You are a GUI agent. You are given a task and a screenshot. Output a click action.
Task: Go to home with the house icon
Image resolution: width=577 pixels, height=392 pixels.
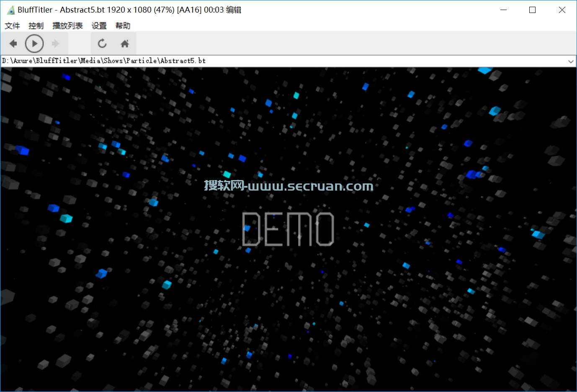point(125,44)
